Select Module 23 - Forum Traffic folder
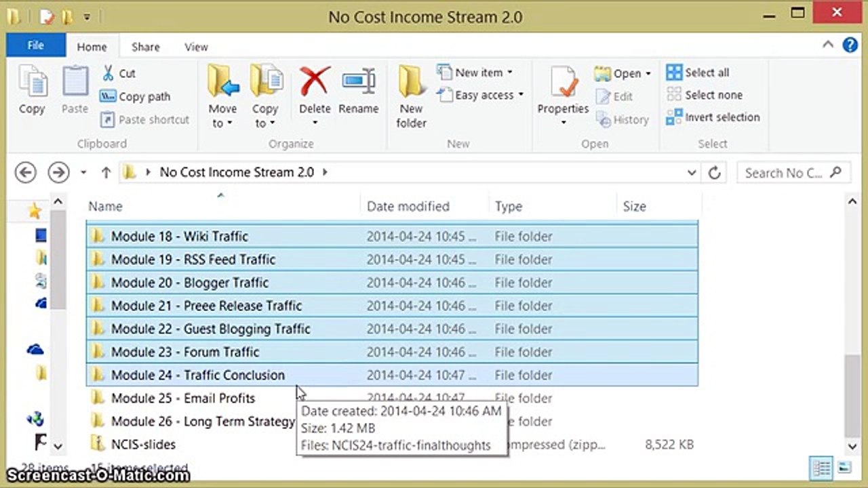 tap(392, 351)
